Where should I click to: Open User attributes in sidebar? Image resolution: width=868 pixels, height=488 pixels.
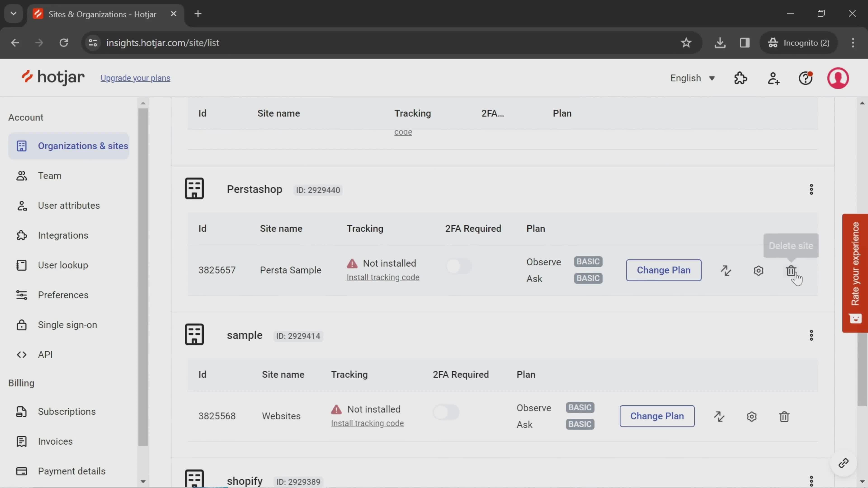click(x=69, y=205)
